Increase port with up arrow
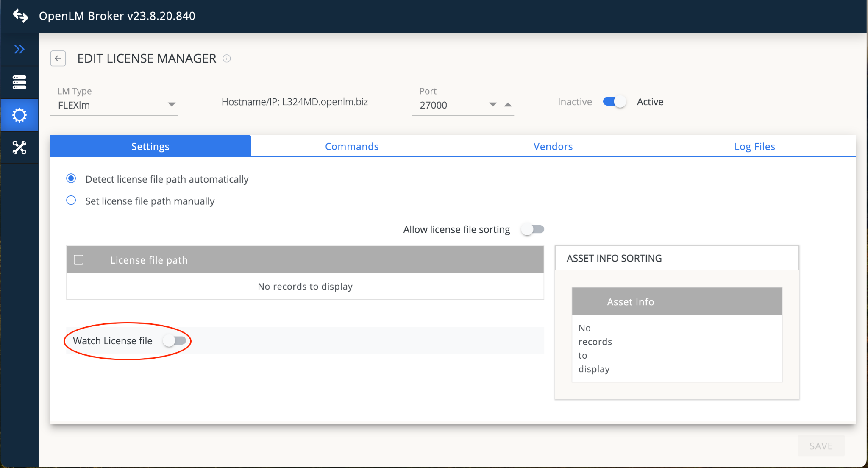 (x=508, y=105)
